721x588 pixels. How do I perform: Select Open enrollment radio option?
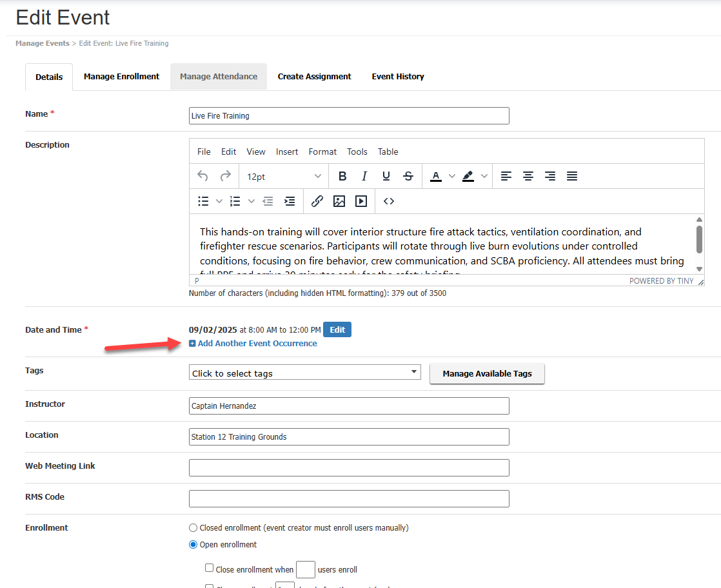coord(193,544)
